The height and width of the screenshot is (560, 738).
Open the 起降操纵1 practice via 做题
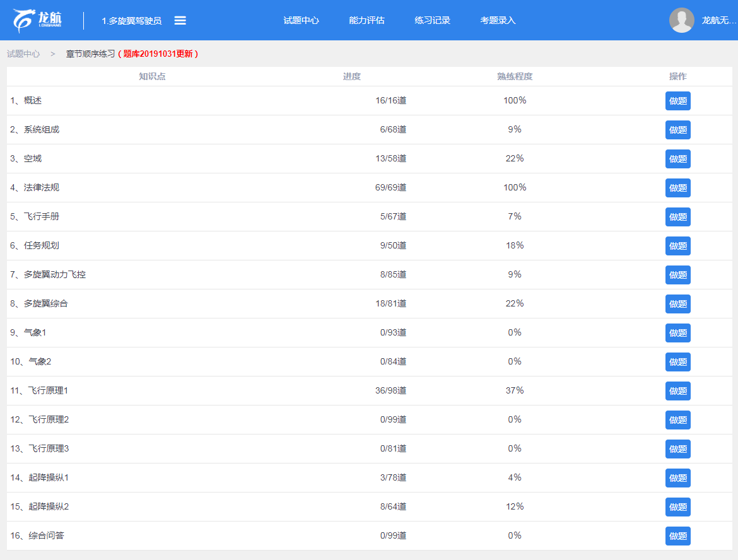(x=677, y=478)
